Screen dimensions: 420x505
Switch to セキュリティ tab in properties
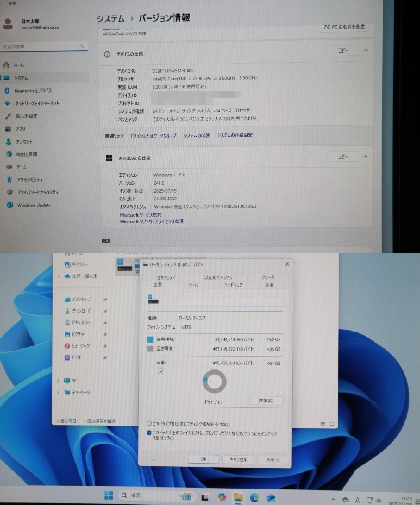166,278
